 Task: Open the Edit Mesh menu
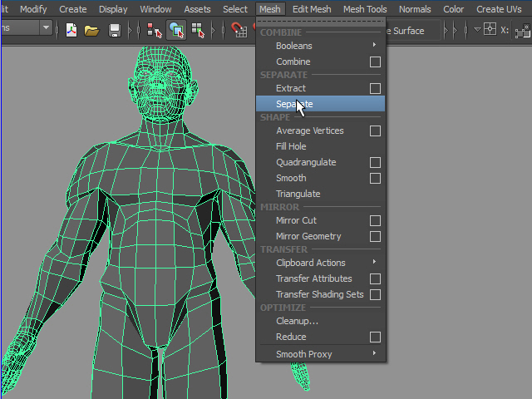pyautogui.click(x=312, y=9)
